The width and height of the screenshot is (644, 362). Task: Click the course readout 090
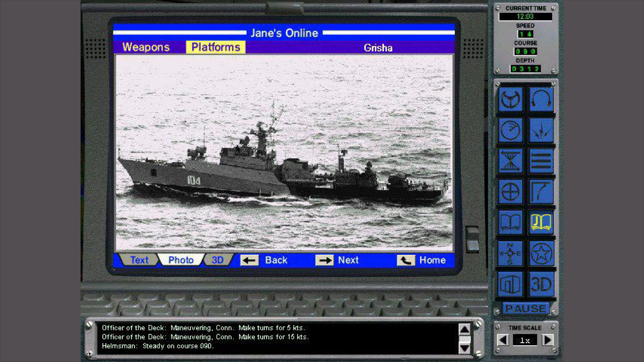(x=525, y=51)
